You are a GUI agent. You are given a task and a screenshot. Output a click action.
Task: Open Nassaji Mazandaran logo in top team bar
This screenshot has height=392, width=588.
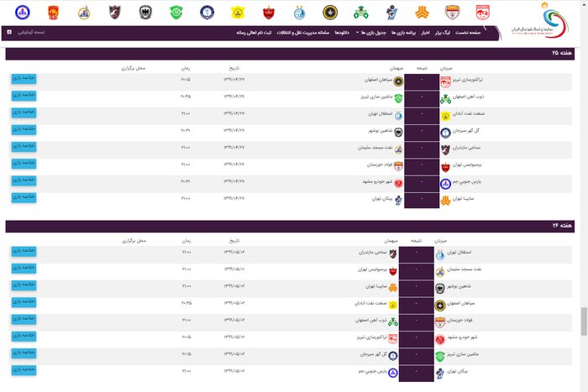115,13
